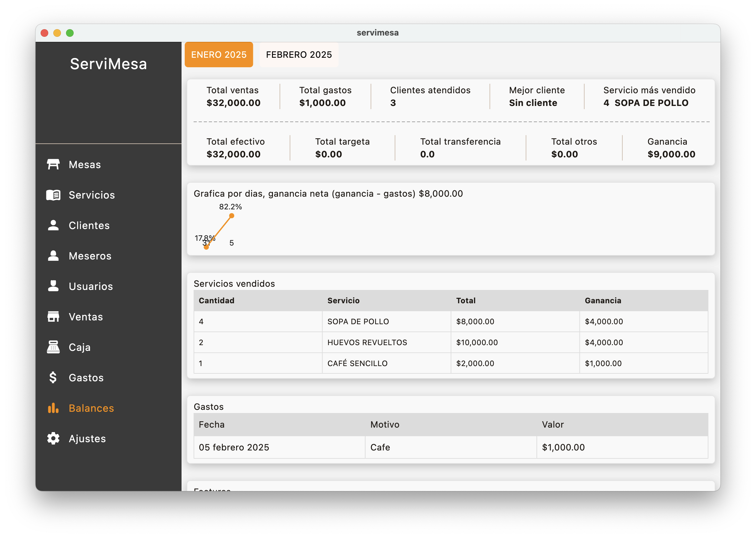Click the 82.2% point on the chart
Viewport: 756px width, 538px height.
click(232, 216)
